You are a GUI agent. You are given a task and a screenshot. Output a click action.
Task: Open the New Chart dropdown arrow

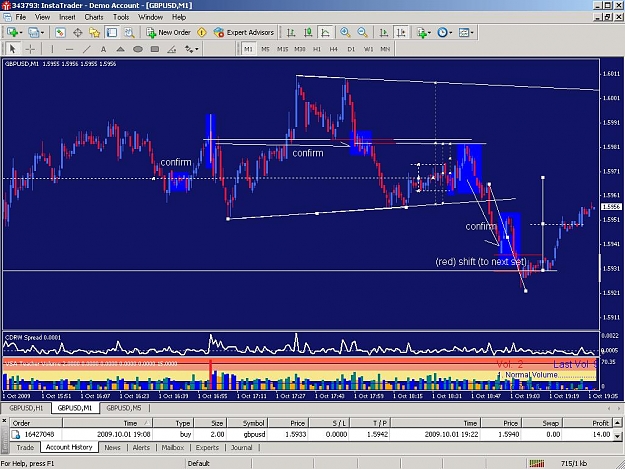click(x=21, y=33)
